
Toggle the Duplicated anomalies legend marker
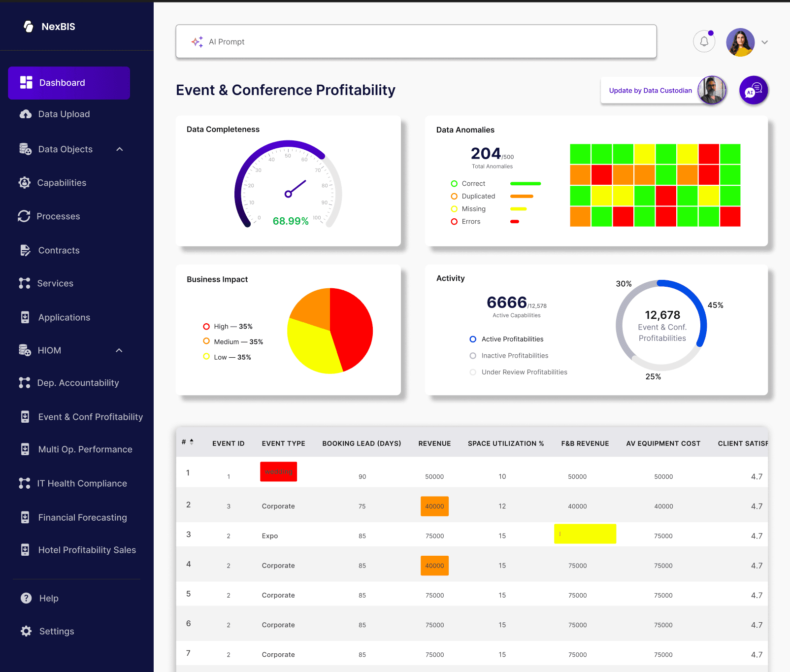[x=454, y=196]
